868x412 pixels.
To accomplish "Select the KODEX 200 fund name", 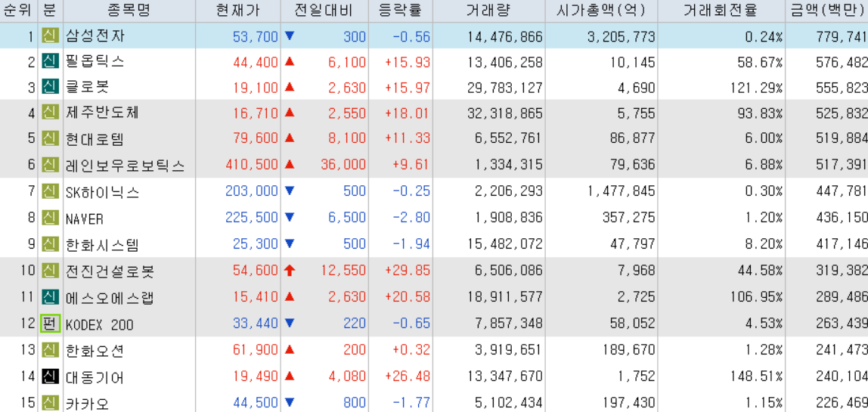I will click(x=100, y=325).
